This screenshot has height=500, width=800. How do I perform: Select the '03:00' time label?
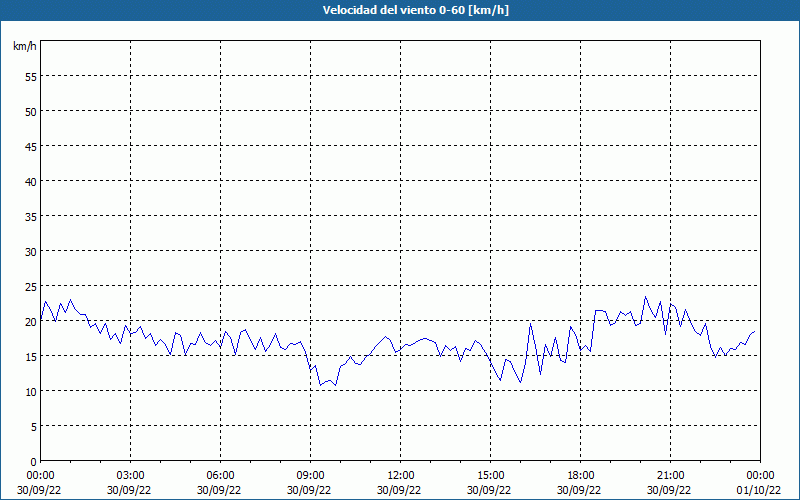pos(131,476)
